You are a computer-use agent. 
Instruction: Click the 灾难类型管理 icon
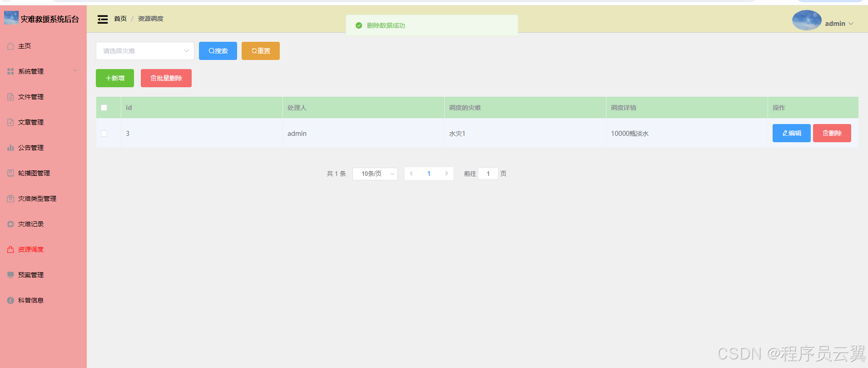(x=10, y=199)
